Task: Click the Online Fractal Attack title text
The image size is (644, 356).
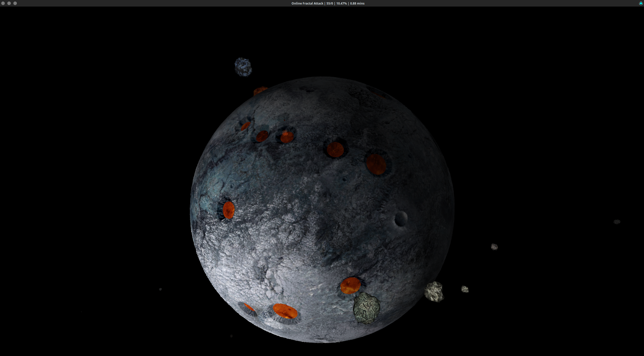Action: tap(307, 3)
